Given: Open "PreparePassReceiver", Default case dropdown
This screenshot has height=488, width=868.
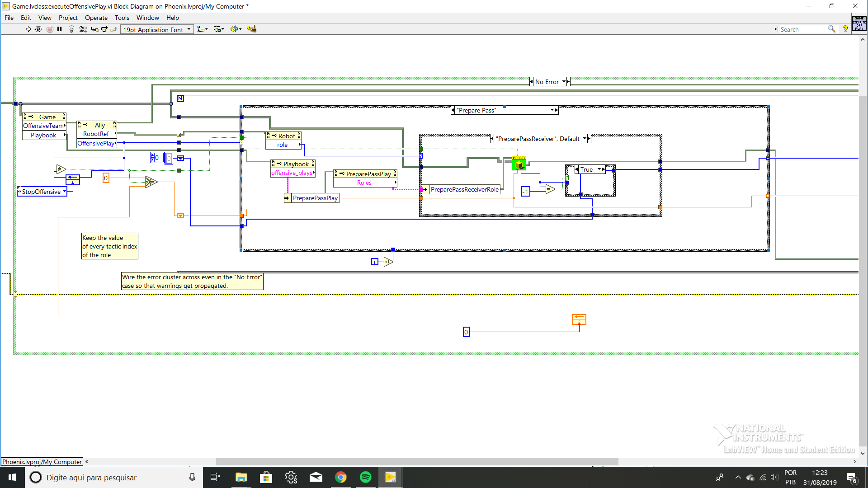Looking at the screenshot, I should 585,139.
